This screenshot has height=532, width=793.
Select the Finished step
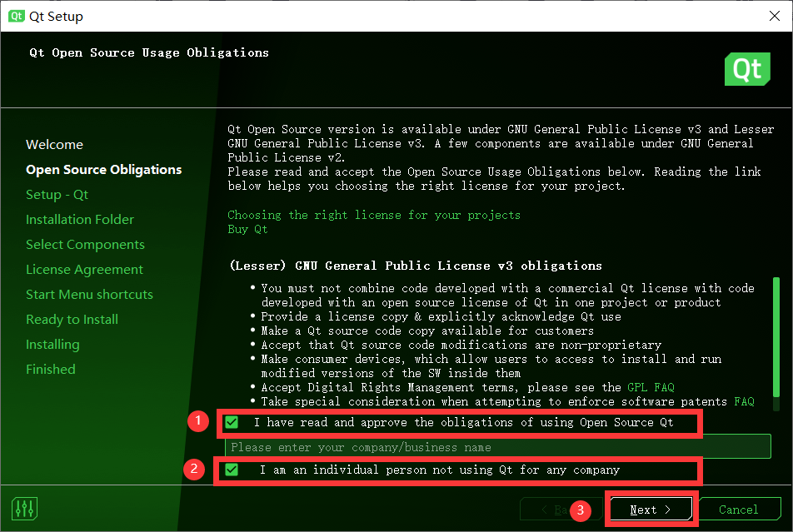[x=51, y=369]
